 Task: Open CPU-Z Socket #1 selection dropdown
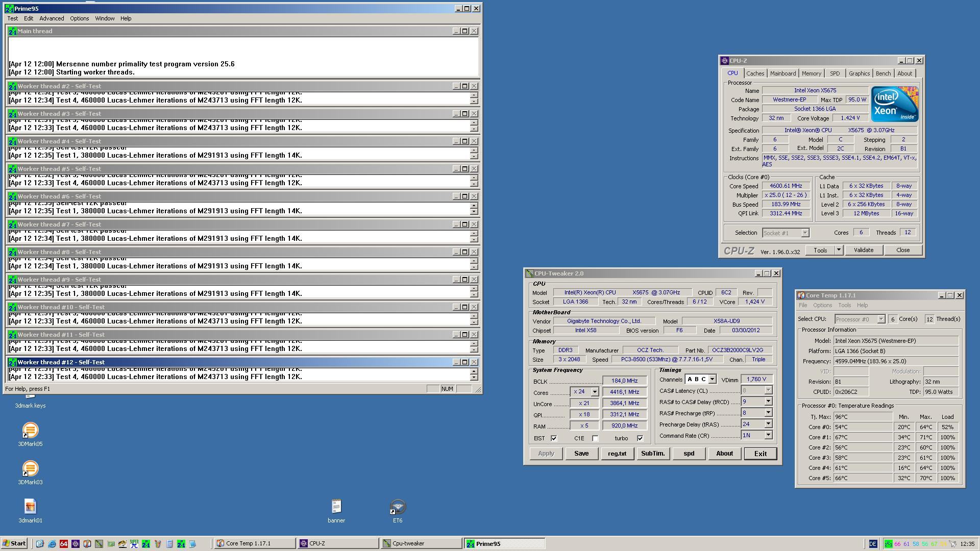(805, 233)
